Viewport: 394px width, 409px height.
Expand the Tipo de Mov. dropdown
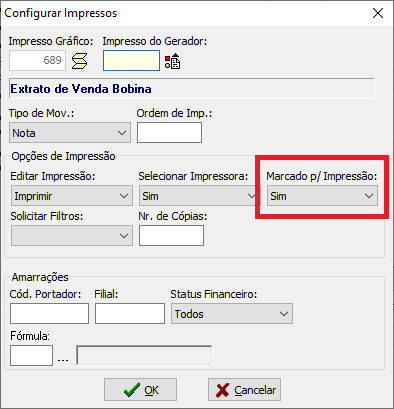(x=70, y=133)
